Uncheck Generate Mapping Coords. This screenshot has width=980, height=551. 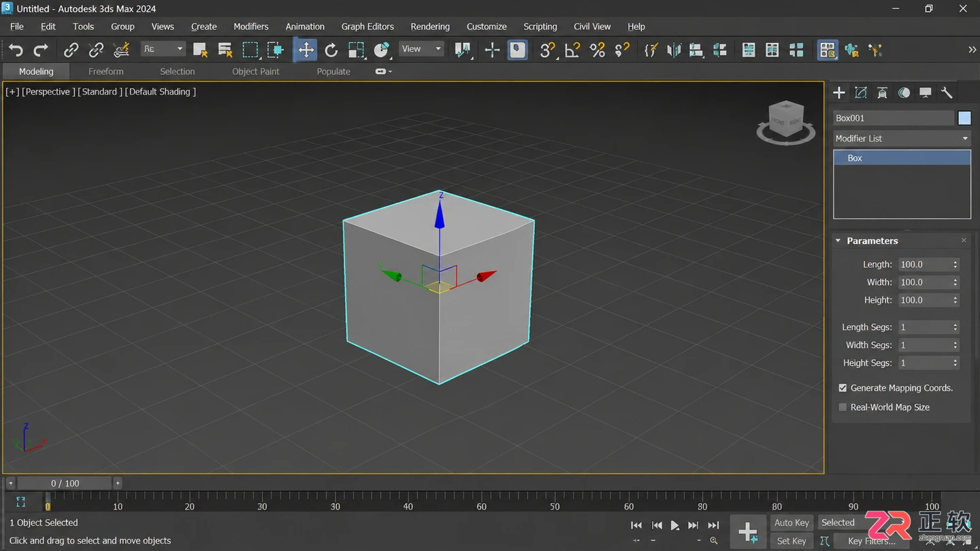843,388
